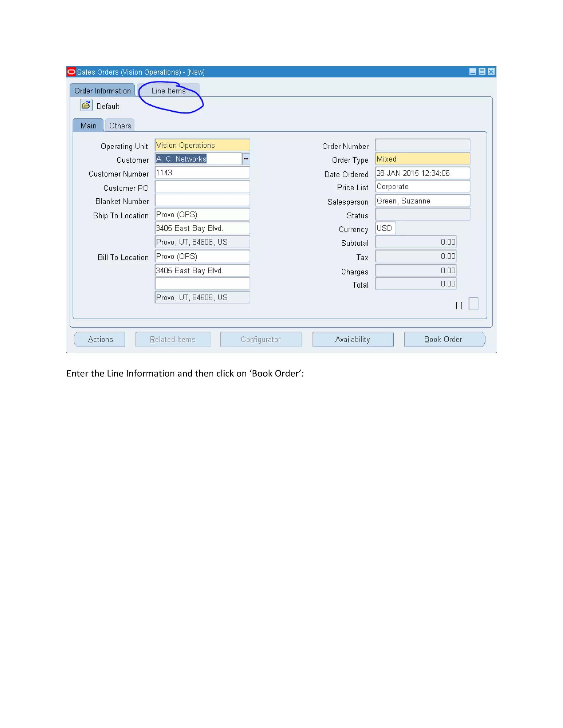Select the Order Information tab
The width and height of the screenshot is (563, 728).
102,91
